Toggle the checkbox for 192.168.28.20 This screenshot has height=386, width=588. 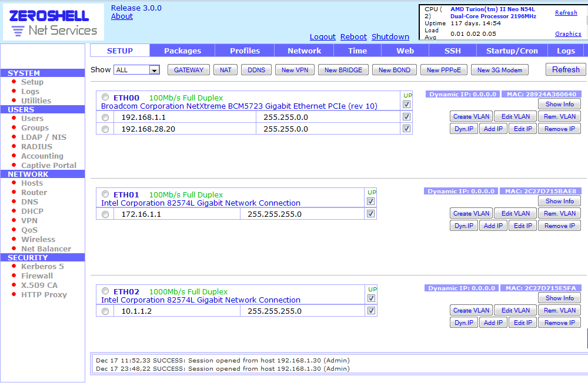(x=406, y=129)
